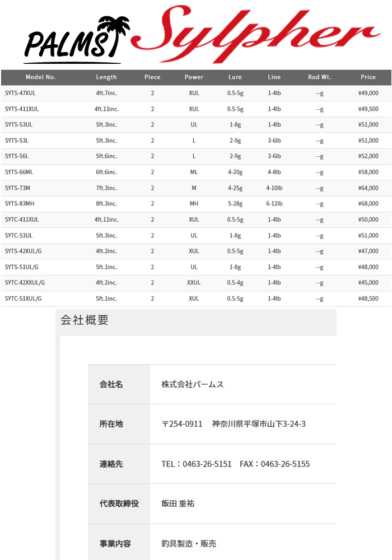Click the 所在地 row label
Image resolution: width=392 pixels, height=560 pixels.
click(x=111, y=424)
